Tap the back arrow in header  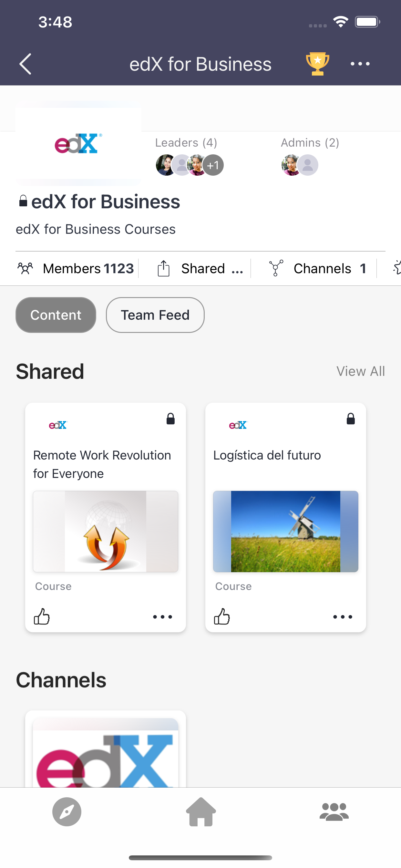[x=25, y=64]
